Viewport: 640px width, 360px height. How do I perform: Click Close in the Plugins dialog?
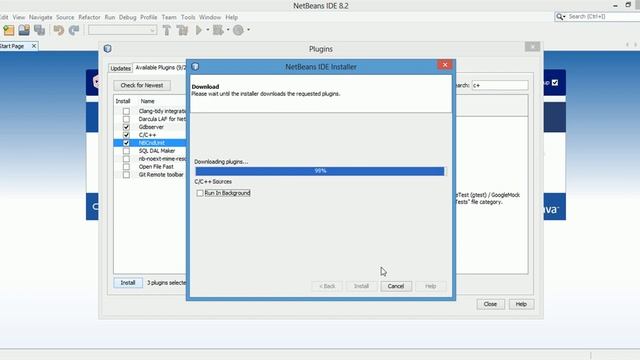pyautogui.click(x=490, y=304)
